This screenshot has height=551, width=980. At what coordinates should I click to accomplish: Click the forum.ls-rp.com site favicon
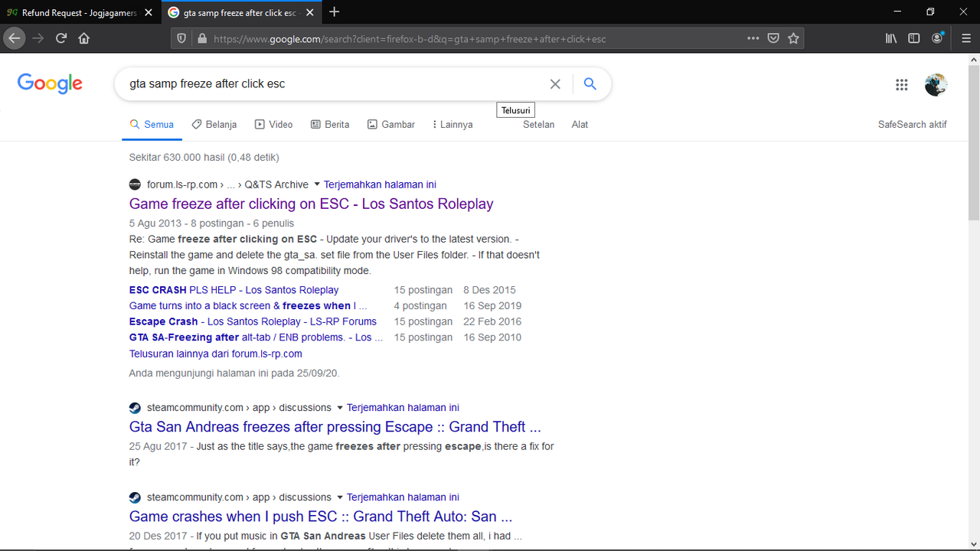(x=135, y=184)
